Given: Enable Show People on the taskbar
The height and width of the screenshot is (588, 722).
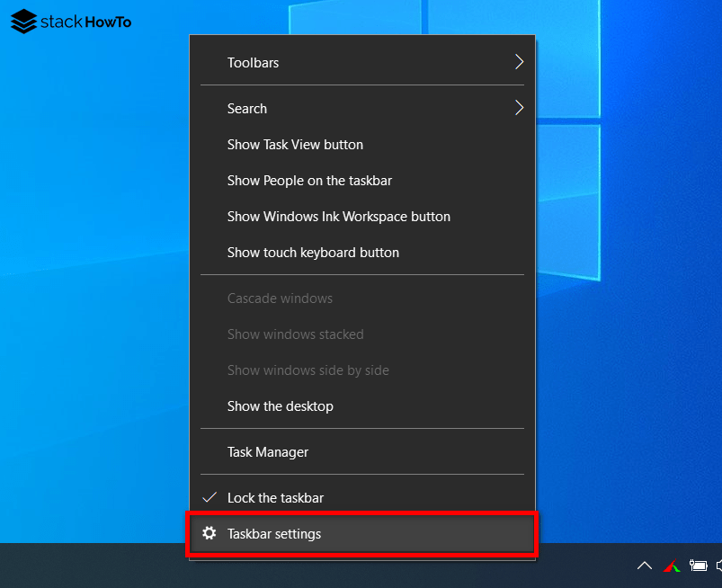Looking at the screenshot, I should coord(309,180).
